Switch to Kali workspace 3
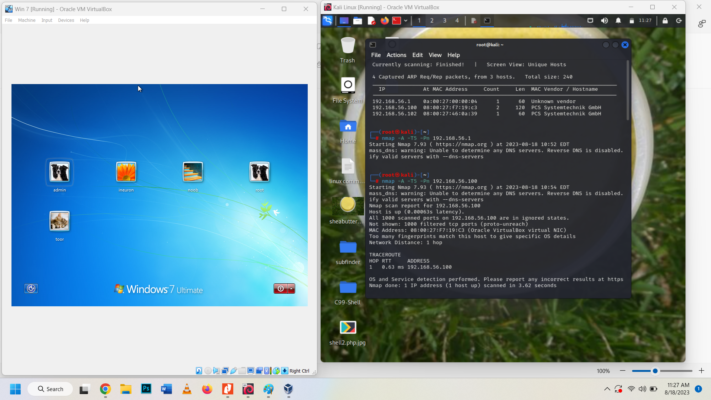This screenshot has height=400, width=711. (x=444, y=20)
